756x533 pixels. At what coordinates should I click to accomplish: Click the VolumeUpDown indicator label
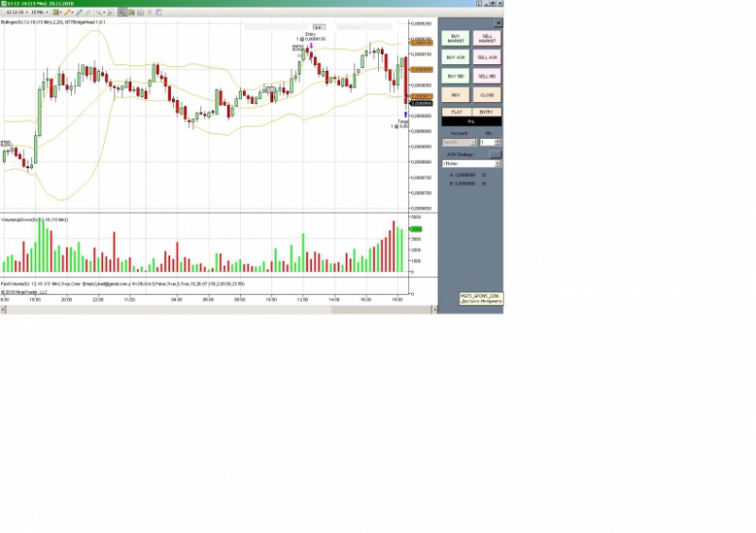pyautogui.click(x=35, y=219)
